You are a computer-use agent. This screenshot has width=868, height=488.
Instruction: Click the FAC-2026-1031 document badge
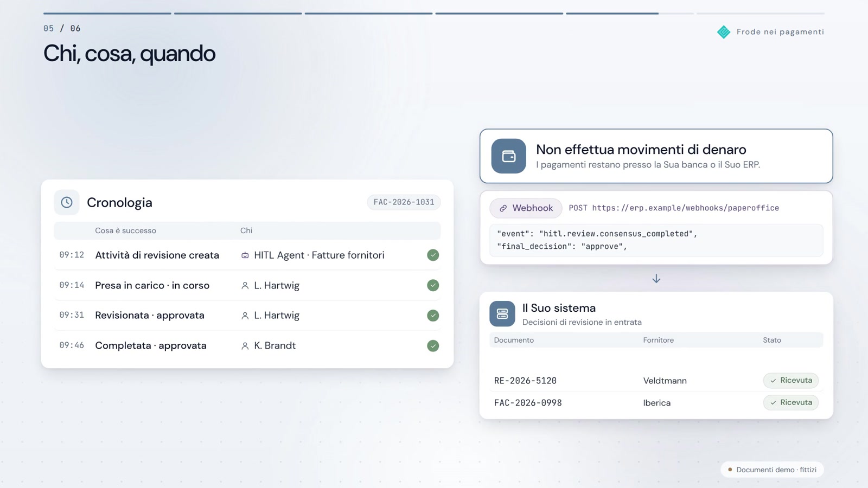[404, 202]
